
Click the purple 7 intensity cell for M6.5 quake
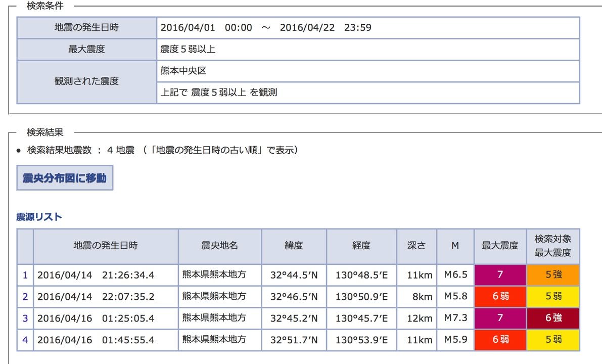(x=500, y=275)
